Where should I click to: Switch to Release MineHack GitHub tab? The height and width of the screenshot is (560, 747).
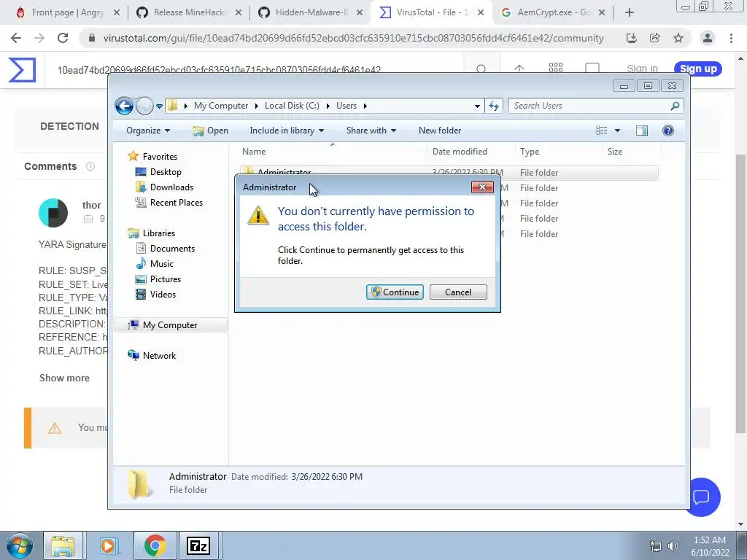[190, 12]
